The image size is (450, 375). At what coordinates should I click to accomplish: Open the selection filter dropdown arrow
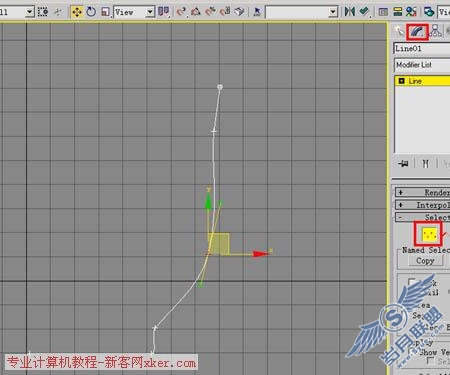pos(30,12)
